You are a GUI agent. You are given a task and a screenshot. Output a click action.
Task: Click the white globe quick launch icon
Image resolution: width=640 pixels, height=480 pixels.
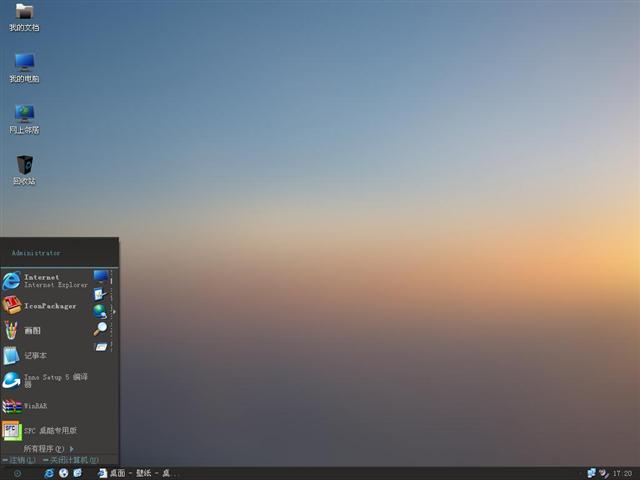click(63, 473)
